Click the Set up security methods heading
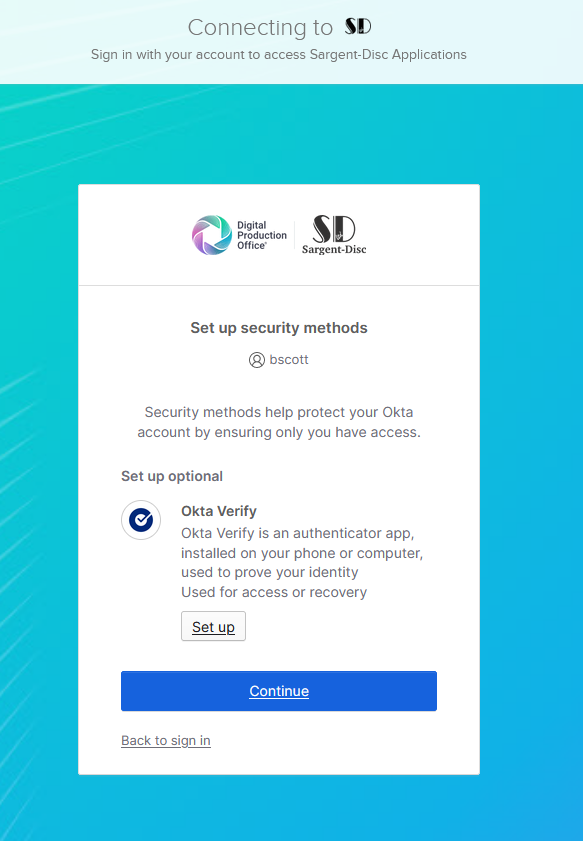 pyautogui.click(x=279, y=328)
